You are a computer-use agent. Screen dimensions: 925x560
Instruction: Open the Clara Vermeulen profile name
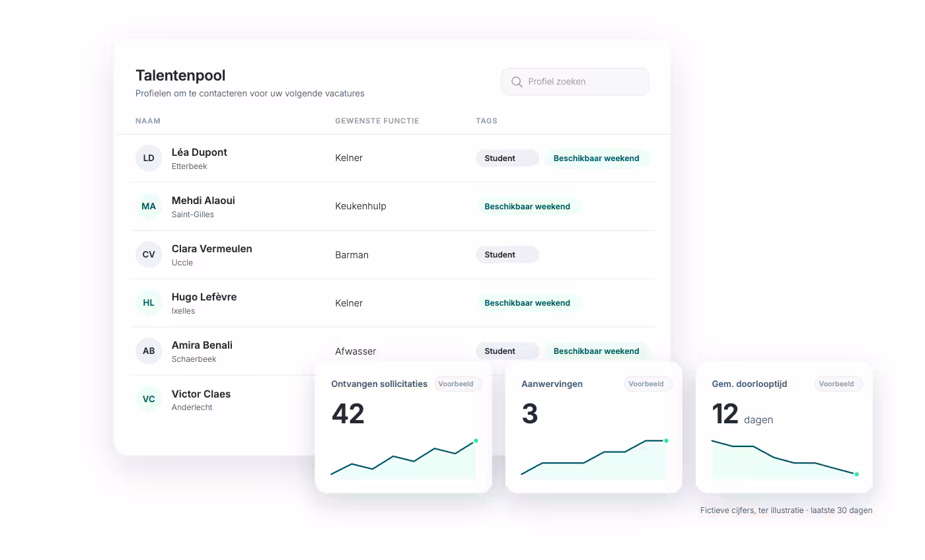[x=211, y=249]
